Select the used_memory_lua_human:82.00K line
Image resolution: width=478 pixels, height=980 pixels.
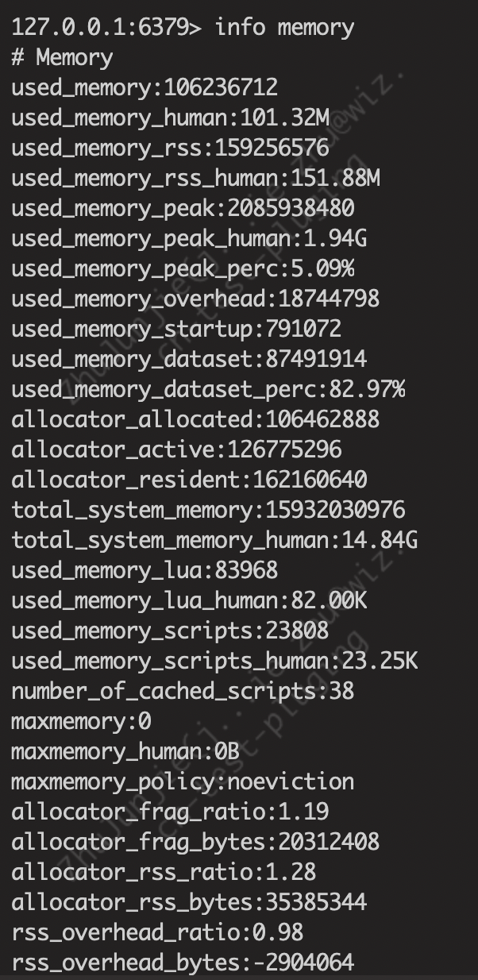tap(189, 601)
